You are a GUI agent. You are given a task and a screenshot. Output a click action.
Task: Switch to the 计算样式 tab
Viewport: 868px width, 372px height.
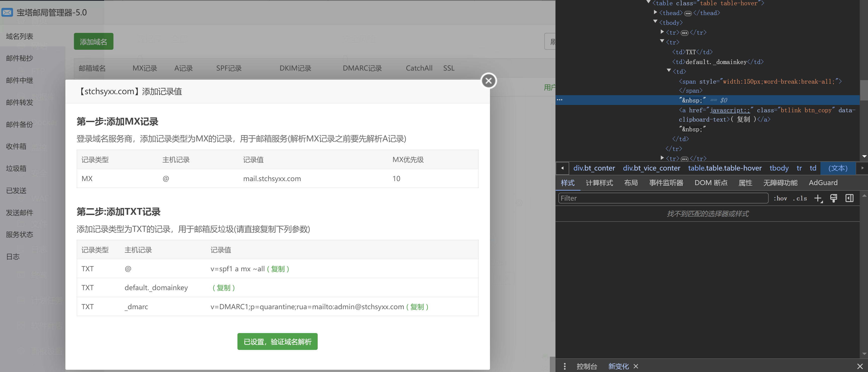pyautogui.click(x=599, y=183)
